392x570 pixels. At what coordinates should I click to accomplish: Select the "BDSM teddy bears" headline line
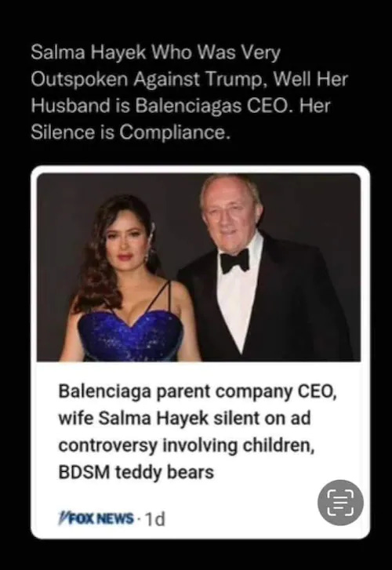coord(136,472)
